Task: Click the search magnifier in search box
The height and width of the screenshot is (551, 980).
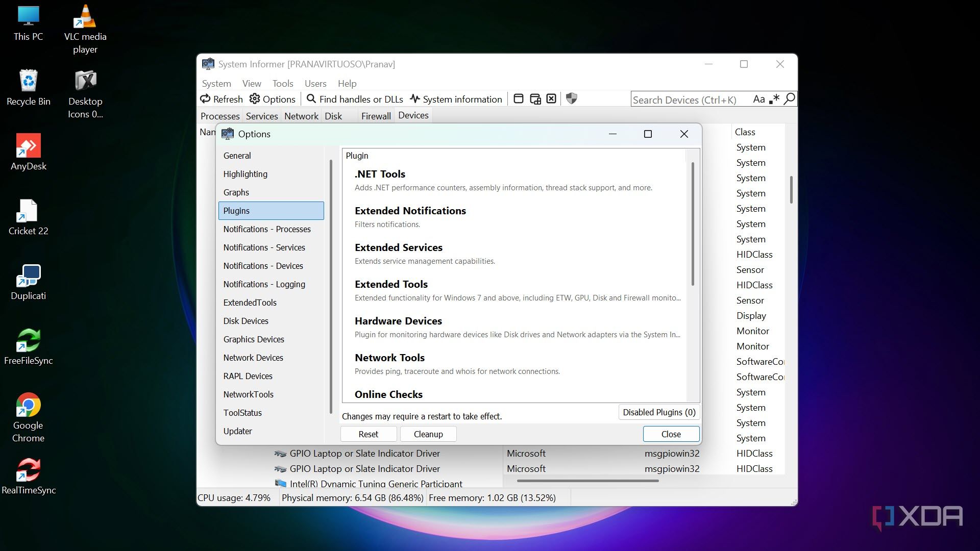Action: point(789,99)
